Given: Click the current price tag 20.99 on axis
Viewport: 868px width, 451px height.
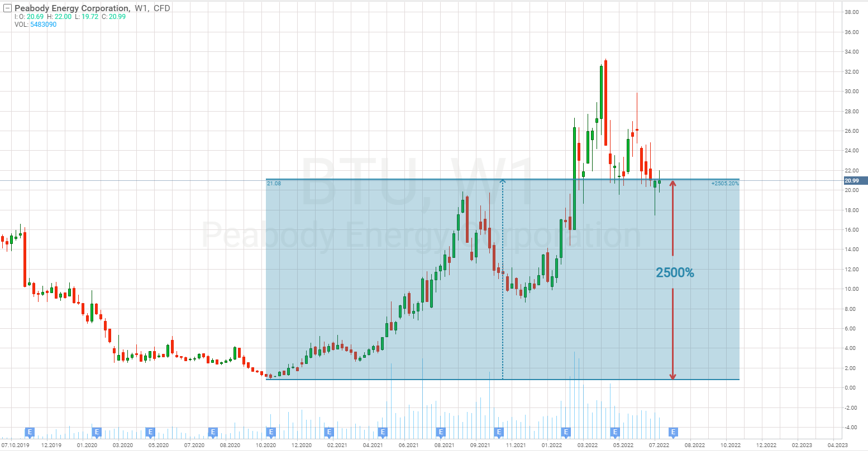Looking at the screenshot, I should (x=855, y=180).
